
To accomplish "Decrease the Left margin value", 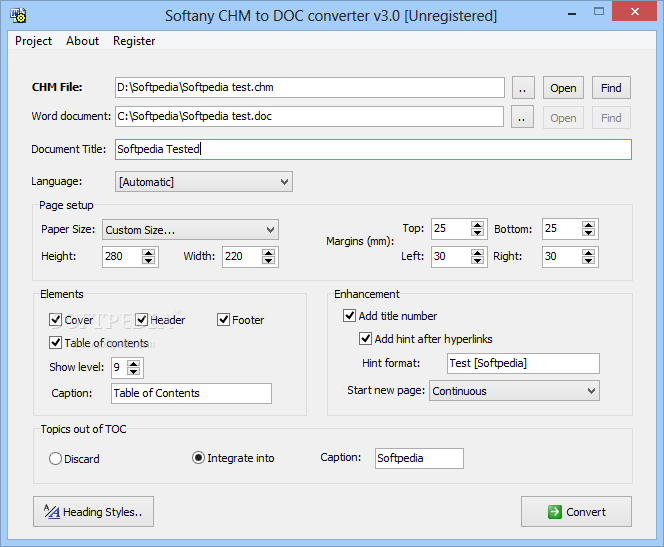I will click(x=477, y=260).
